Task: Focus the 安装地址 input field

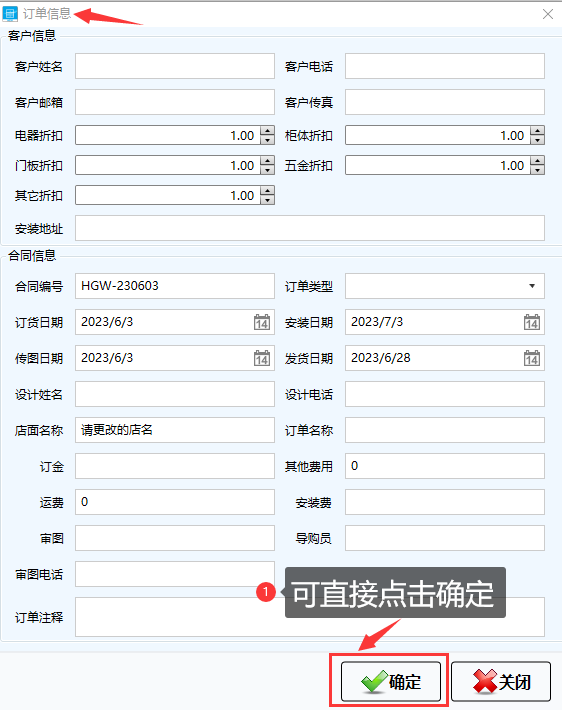Action: tap(310, 228)
